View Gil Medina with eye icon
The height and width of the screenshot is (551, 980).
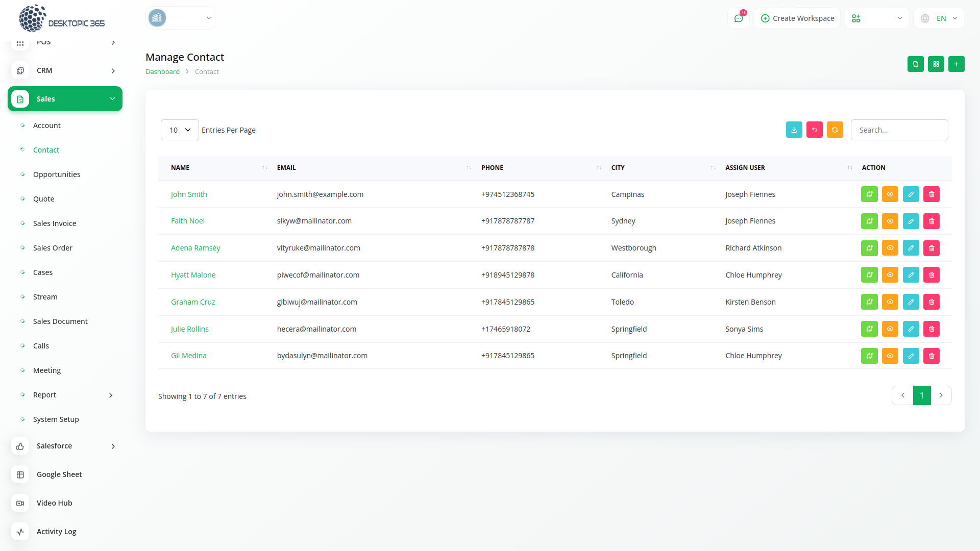click(x=890, y=356)
